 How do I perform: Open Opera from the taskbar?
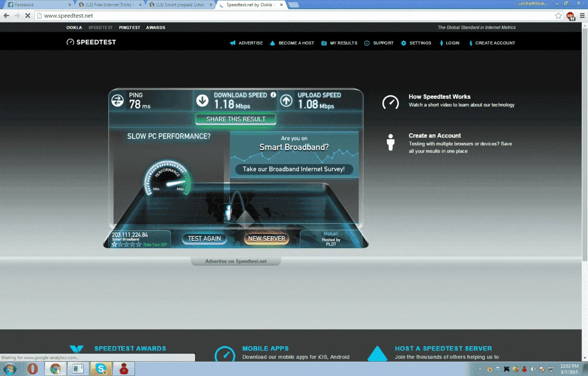click(x=33, y=369)
